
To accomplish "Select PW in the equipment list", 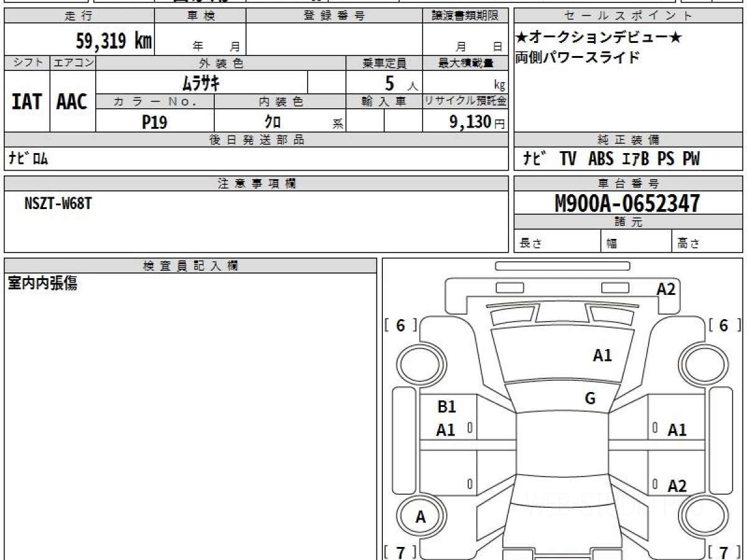I will click(690, 159).
